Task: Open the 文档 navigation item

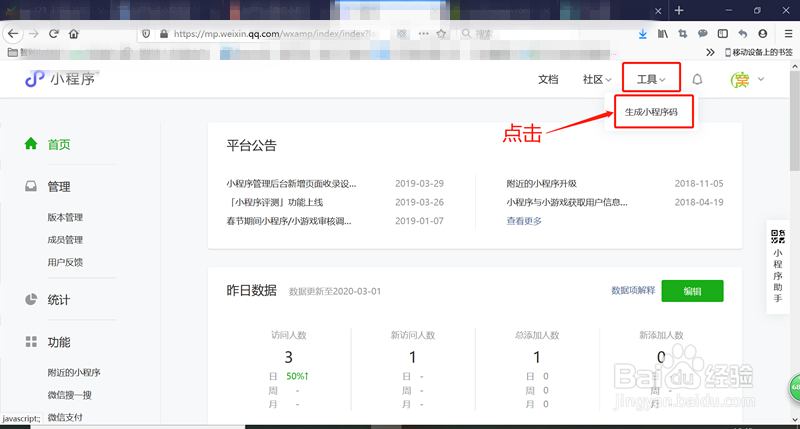Action: coord(548,79)
